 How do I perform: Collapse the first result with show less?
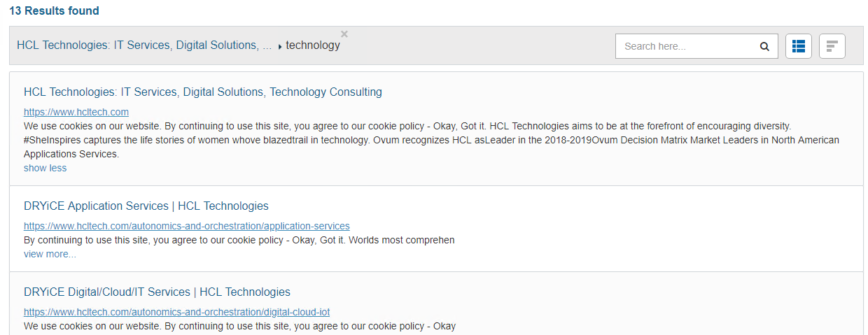[x=45, y=168]
